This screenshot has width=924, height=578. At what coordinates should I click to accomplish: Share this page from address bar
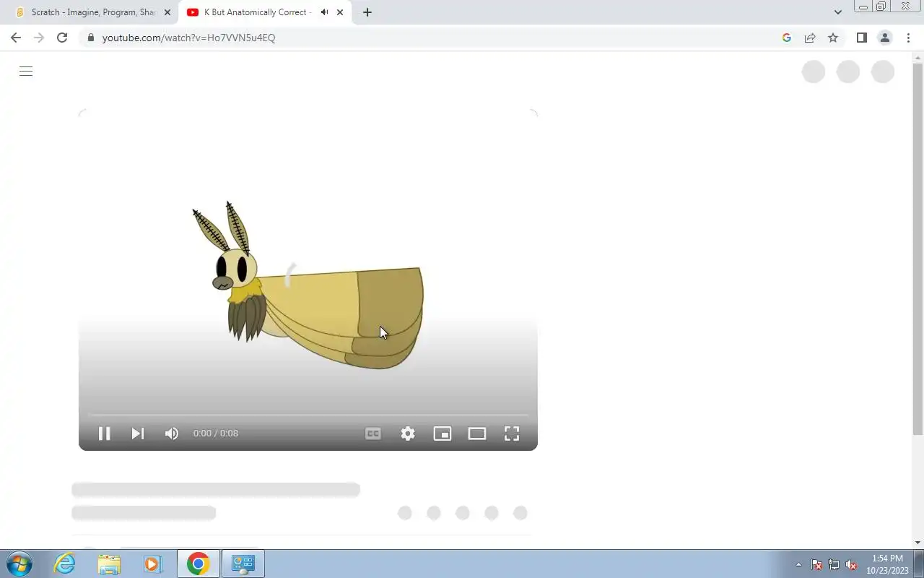click(x=810, y=38)
